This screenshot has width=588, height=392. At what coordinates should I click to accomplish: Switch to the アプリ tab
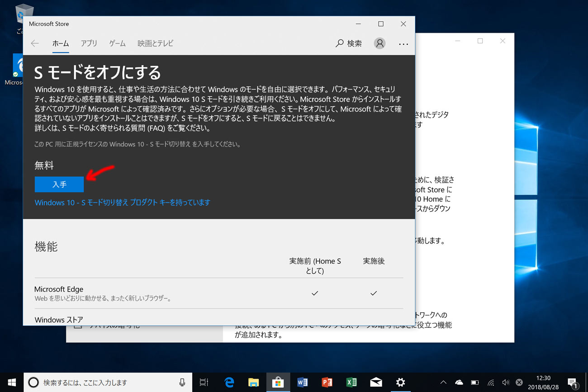pos(89,43)
